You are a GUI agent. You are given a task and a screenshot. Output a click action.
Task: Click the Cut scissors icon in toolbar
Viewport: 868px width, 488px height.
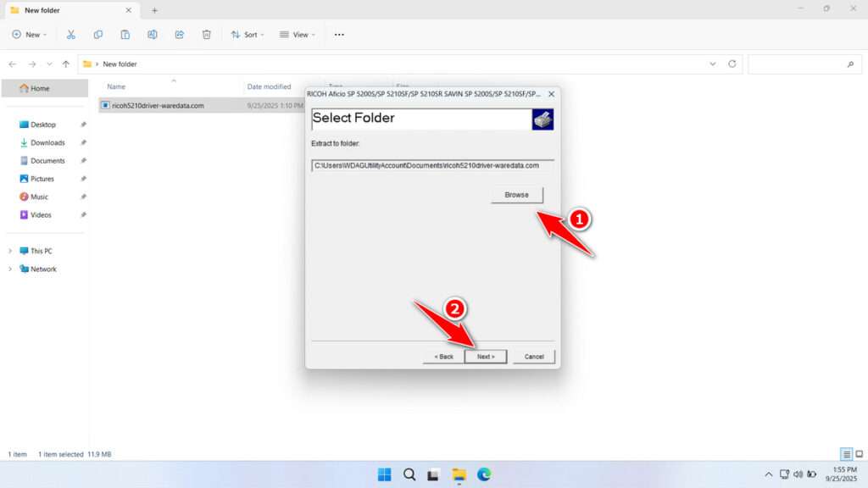(71, 34)
